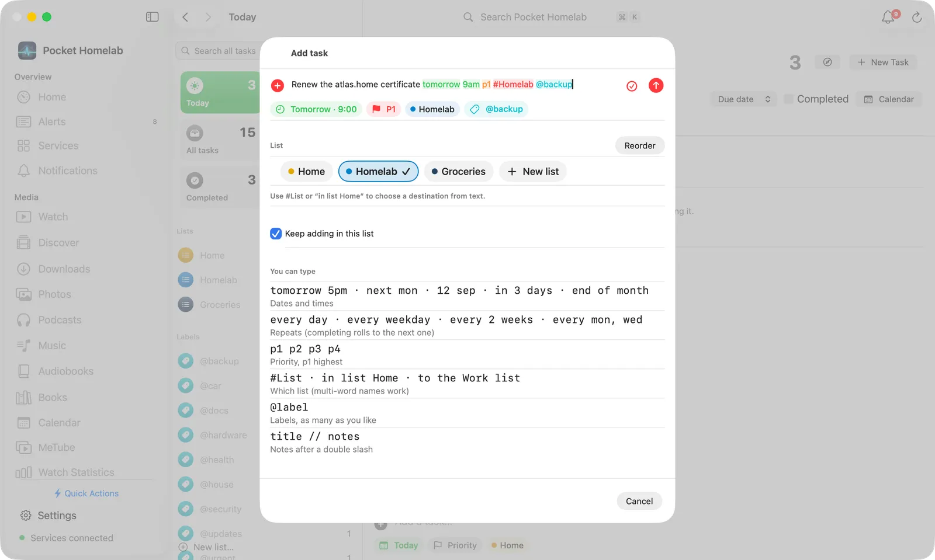
Task: Click the compass icon beside New Task
Action: (827, 62)
